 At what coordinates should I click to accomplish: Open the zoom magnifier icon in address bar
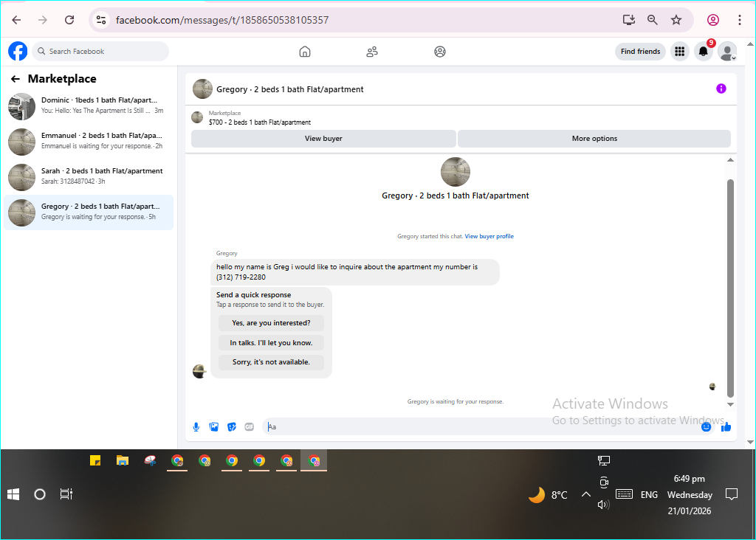click(653, 20)
